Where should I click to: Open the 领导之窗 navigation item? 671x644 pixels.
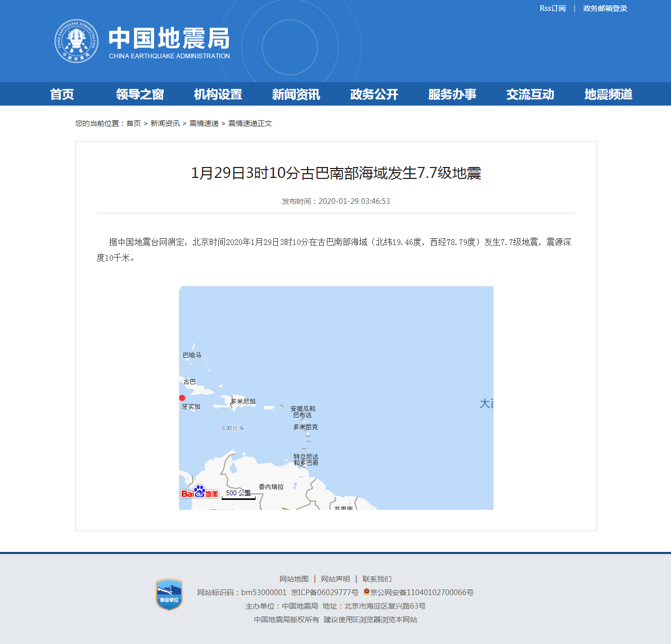[x=140, y=94]
